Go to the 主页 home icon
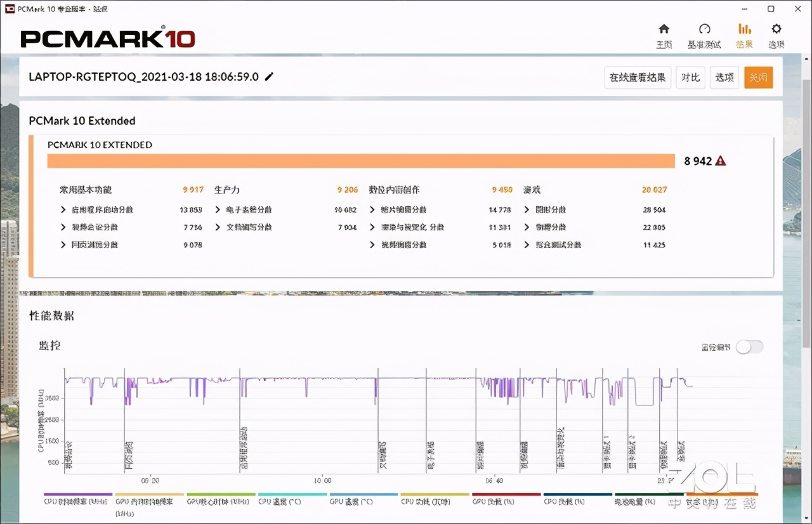This screenshot has width=812, height=524. 664,29
